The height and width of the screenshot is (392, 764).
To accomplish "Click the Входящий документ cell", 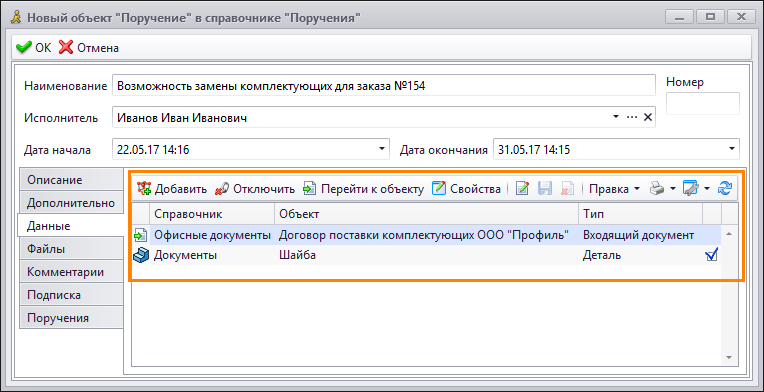I will pyautogui.click(x=641, y=235).
